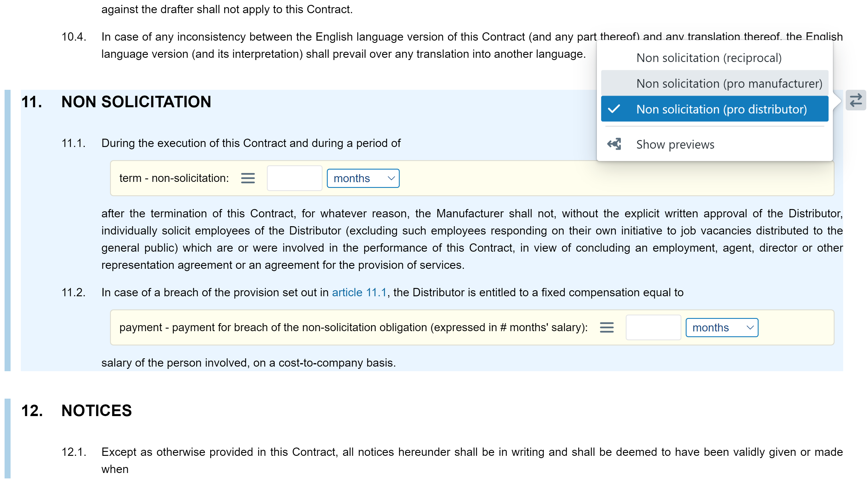868x489 pixels.
Task: Select 'Non solicitation (pro manufacturer)' option
Action: point(714,84)
